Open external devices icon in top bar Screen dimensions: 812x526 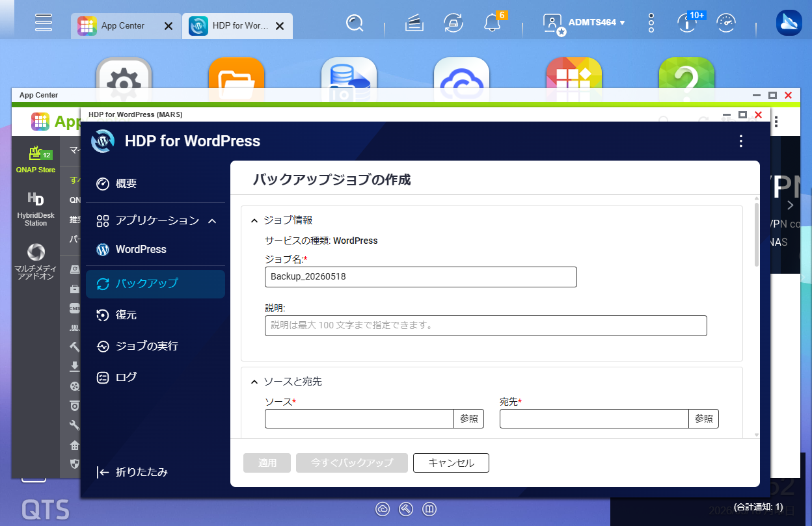pyautogui.click(x=453, y=23)
